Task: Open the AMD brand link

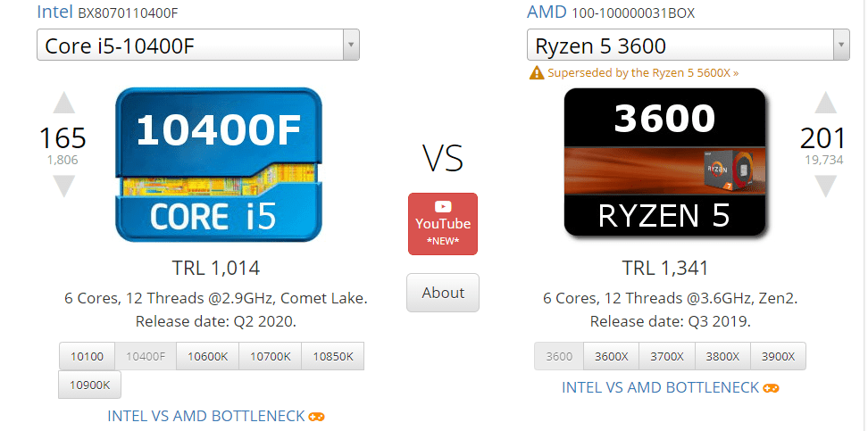Action: click(547, 11)
